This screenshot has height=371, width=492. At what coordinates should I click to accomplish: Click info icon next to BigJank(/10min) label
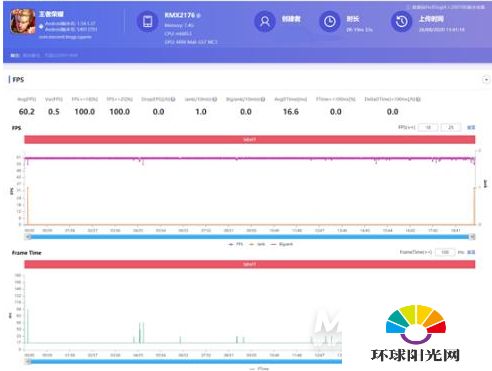coord(263,99)
